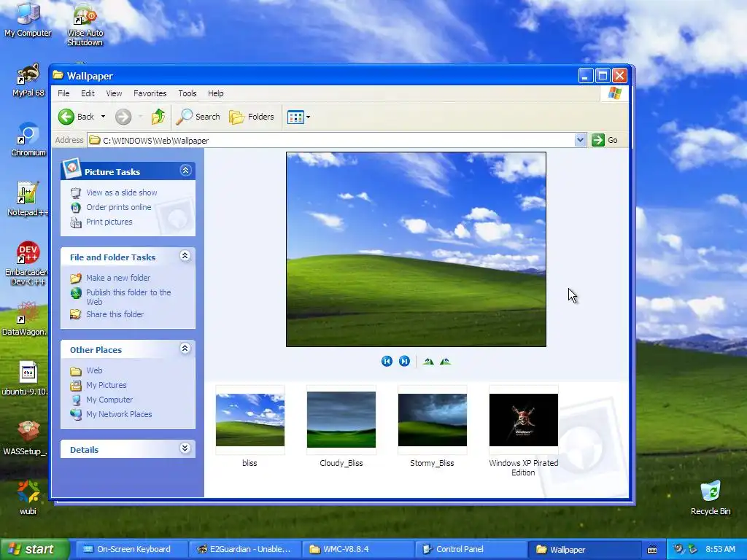Viewport: 747px width, 560px height.
Task: Open the Views dropdown arrow
Action: 309,117
